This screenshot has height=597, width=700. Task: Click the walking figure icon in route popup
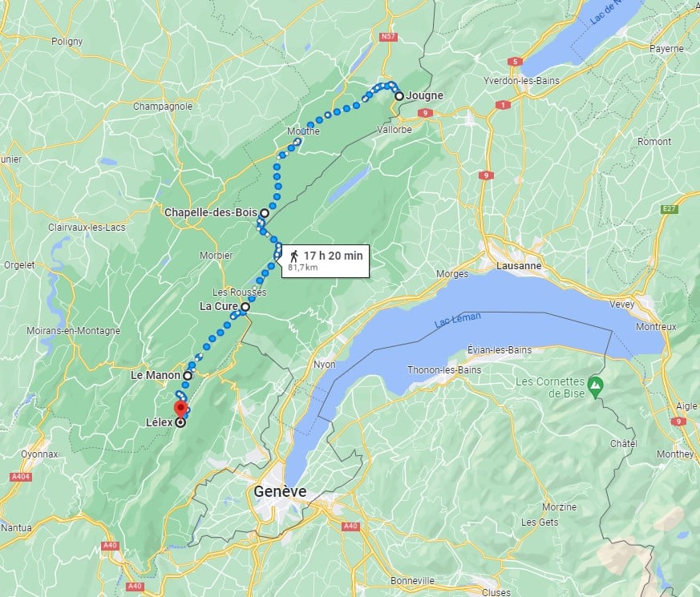click(x=293, y=256)
